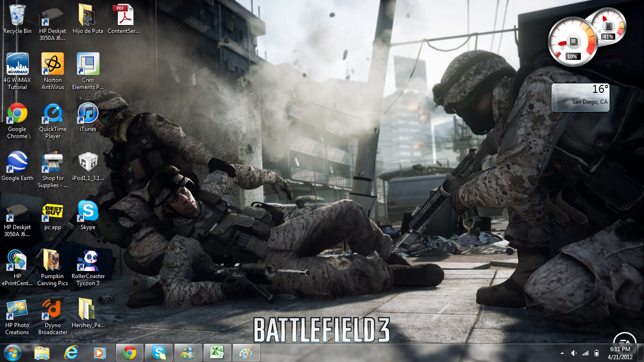Select the Creo Elements desktop shortcut
Screen dimensions: 644x362
[88, 65]
